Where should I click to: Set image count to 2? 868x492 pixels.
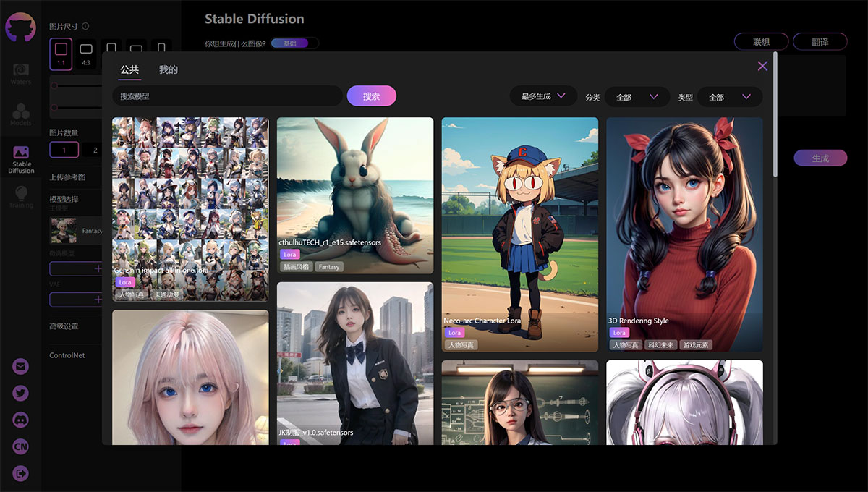coord(97,150)
